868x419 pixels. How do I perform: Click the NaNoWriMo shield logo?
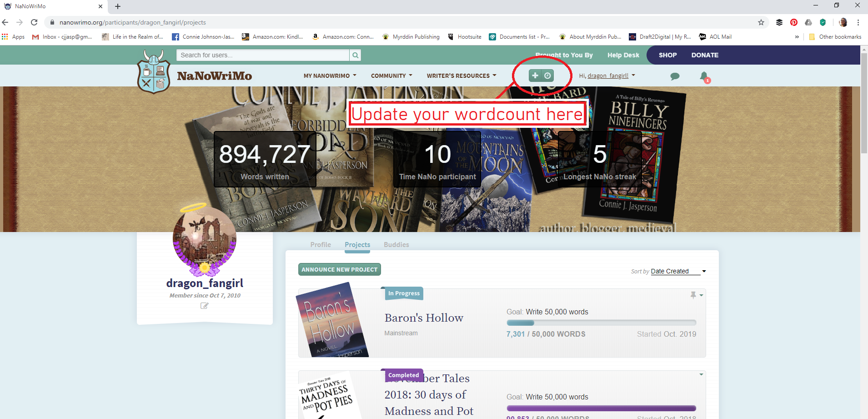154,73
